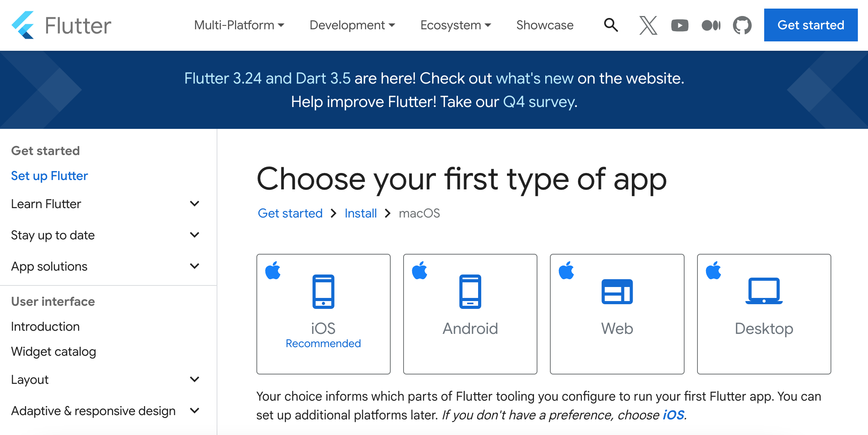Screen dimensions: 868x435
Task: Open the site search magnifier icon
Action: pos(611,25)
